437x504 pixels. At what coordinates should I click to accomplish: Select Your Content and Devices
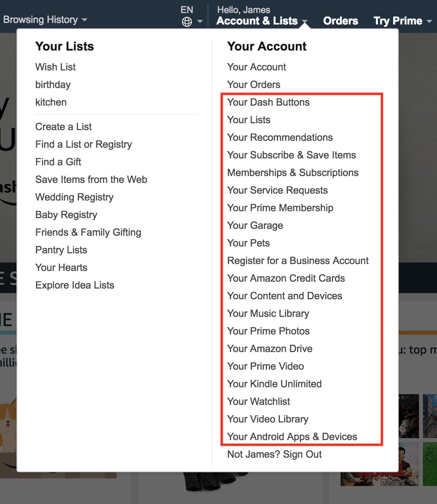[284, 296]
